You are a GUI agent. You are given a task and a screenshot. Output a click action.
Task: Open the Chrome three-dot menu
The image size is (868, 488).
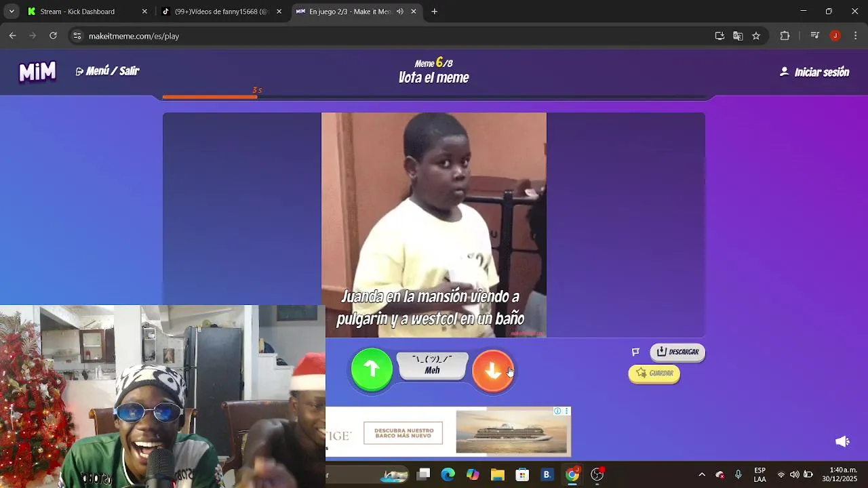(x=855, y=36)
